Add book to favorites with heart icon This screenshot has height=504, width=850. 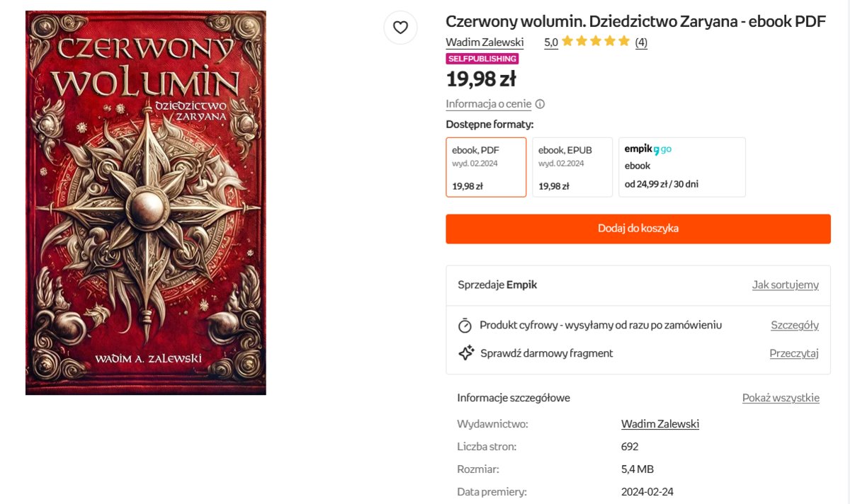(400, 28)
